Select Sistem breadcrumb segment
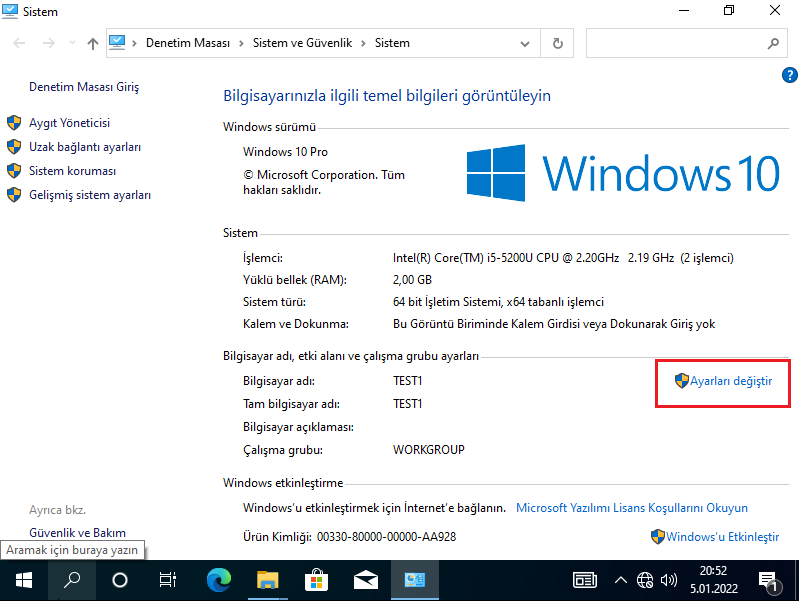This screenshot has height=601, width=799. click(x=392, y=43)
